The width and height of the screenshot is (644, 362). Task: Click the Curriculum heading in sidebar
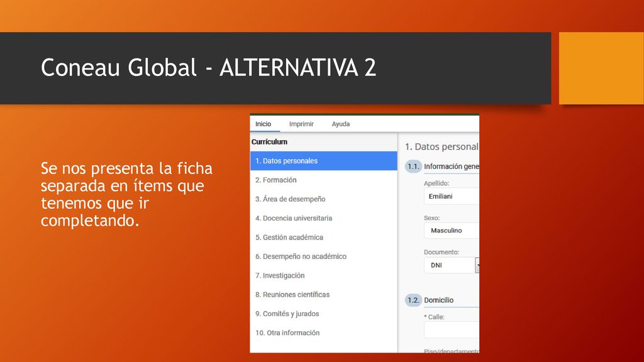point(269,141)
